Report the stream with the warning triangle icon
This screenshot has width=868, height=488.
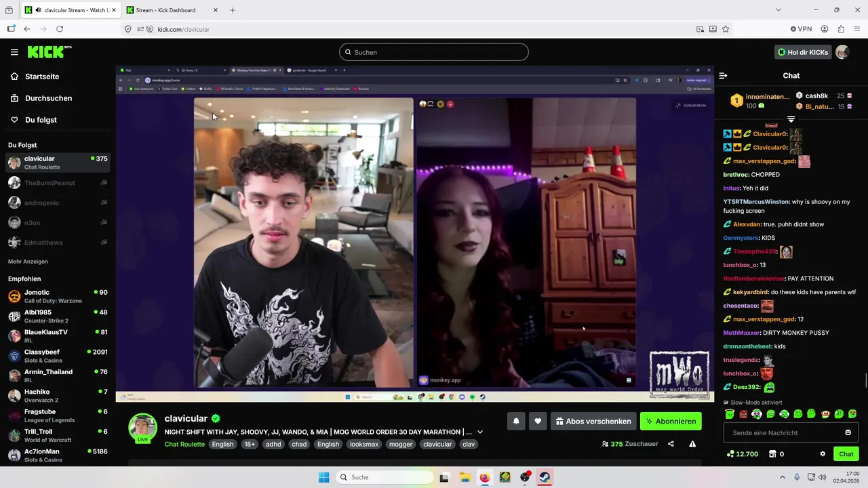(692, 444)
